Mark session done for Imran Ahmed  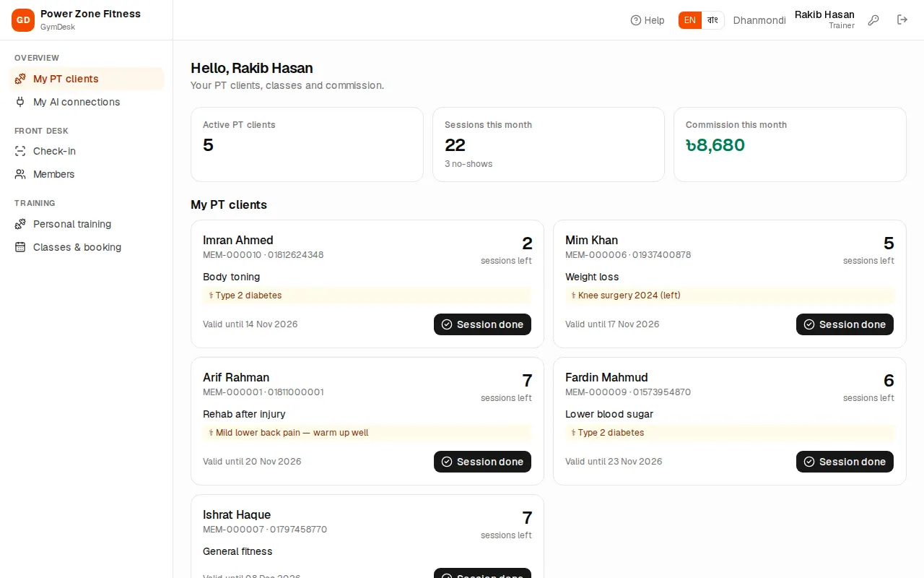(x=482, y=324)
